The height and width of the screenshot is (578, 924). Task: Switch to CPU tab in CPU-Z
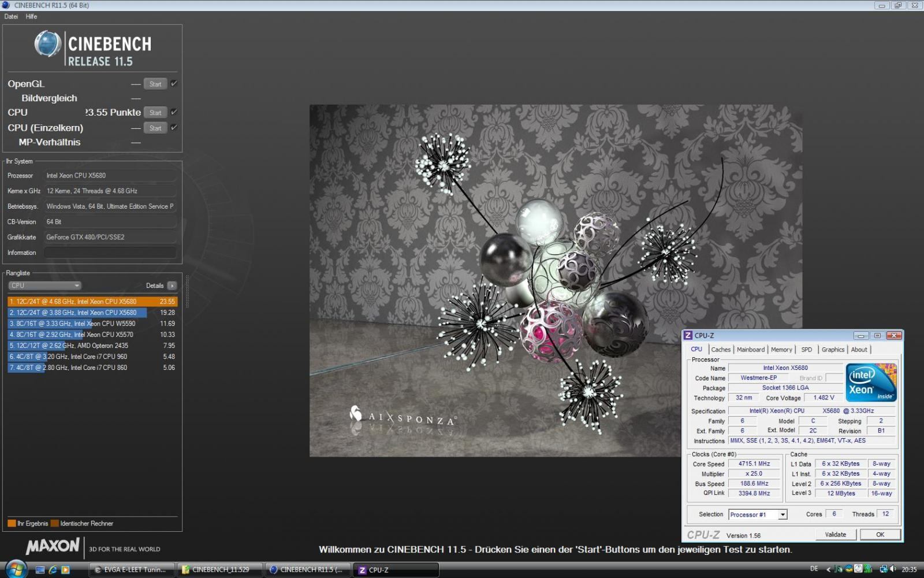pos(696,349)
